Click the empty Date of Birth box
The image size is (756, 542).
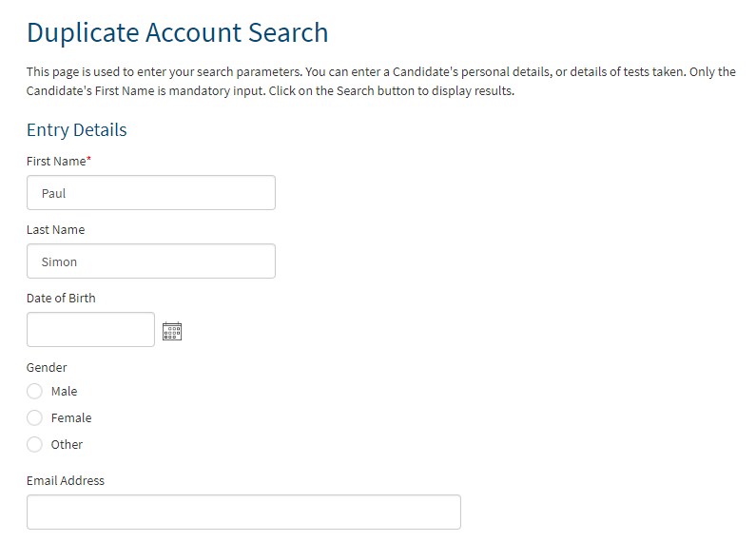[90, 329]
